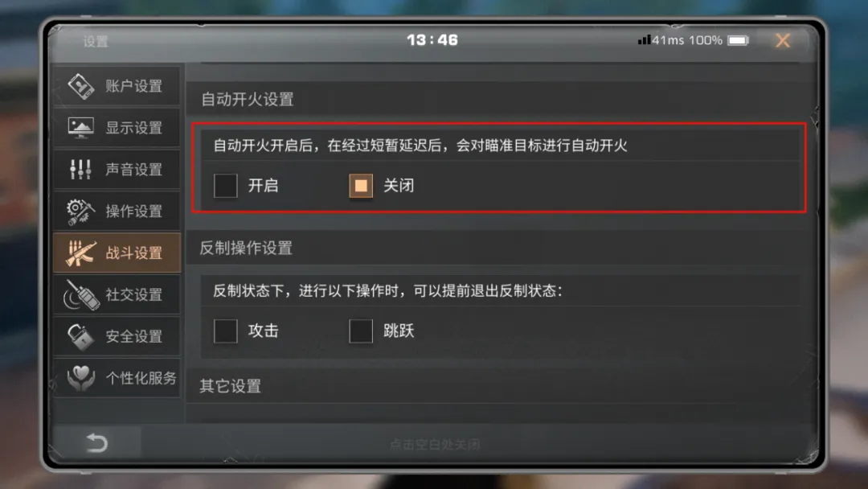Enable auto-fire with the 开启 checkbox
Image resolution: width=868 pixels, height=489 pixels.
pos(225,186)
